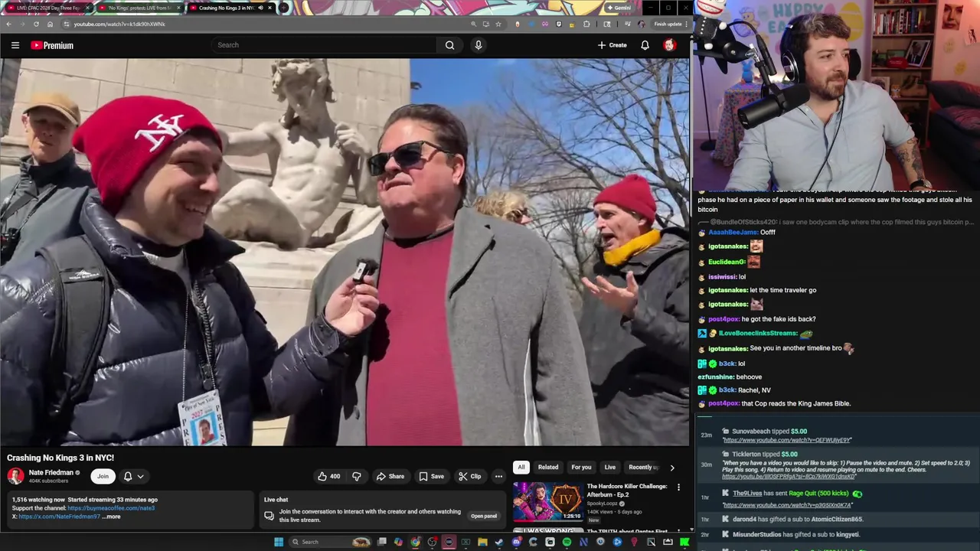Image resolution: width=980 pixels, height=551 pixels.
Task: Select the Live filter chip
Action: click(610, 467)
